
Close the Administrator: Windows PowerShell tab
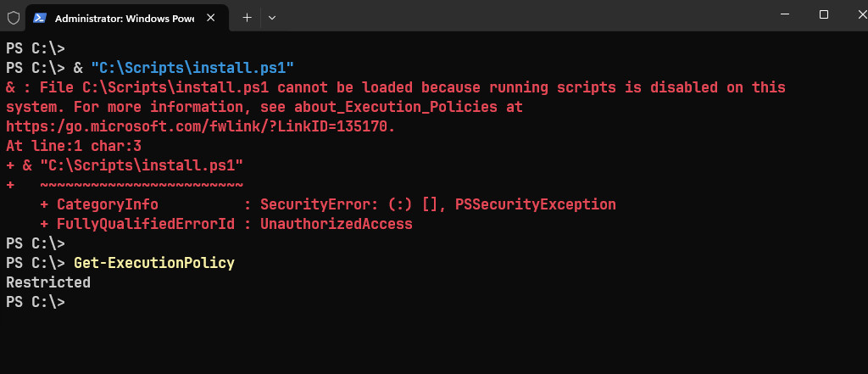click(210, 18)
